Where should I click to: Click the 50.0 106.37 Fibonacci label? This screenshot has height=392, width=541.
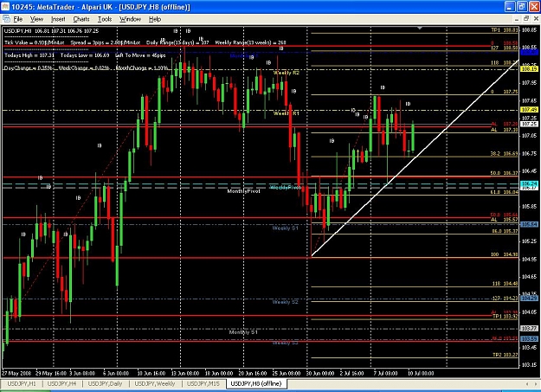pyautogui.click(x=504, y=173)
